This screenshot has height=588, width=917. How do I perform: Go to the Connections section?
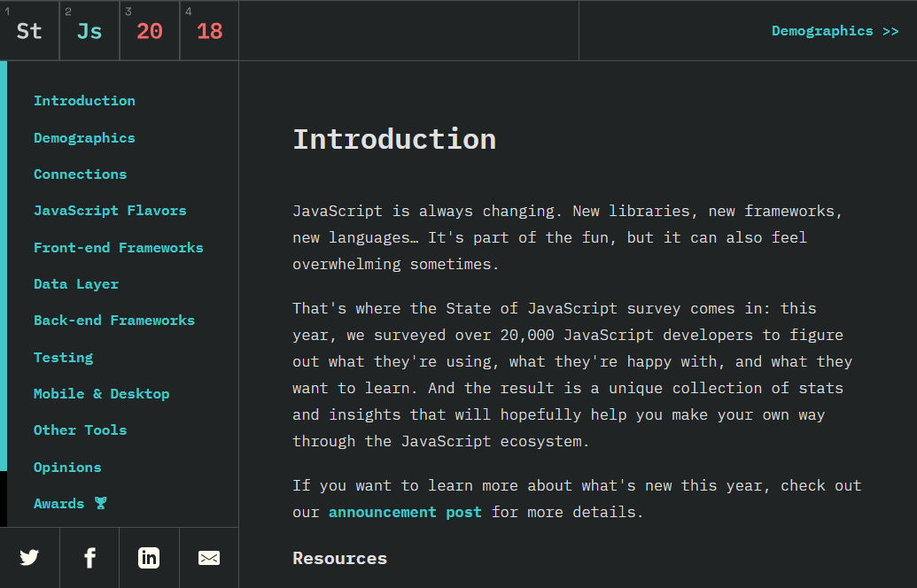pos(80,174)
